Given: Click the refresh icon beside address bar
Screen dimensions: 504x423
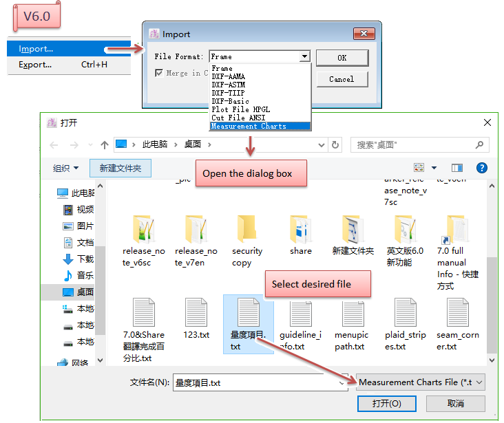Looking at the screenshot, I should (x=335, y=145).
